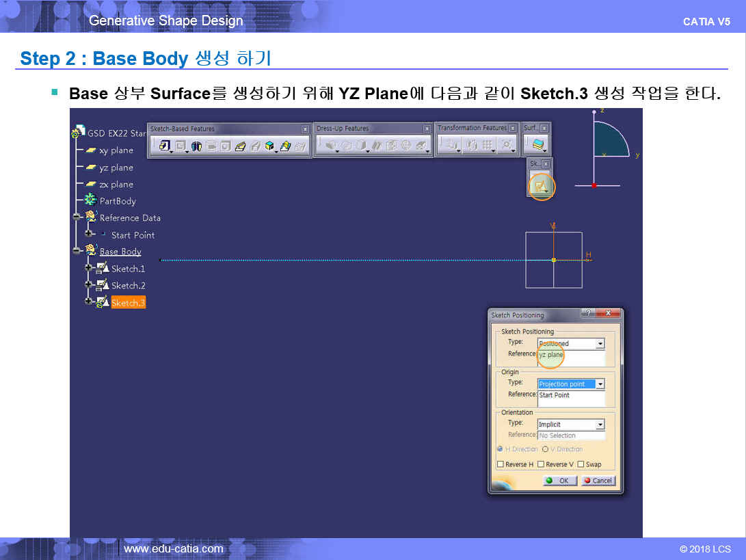746x560 pixels.
Task: Click the Cancel button
Action: (x=598, y=481)
